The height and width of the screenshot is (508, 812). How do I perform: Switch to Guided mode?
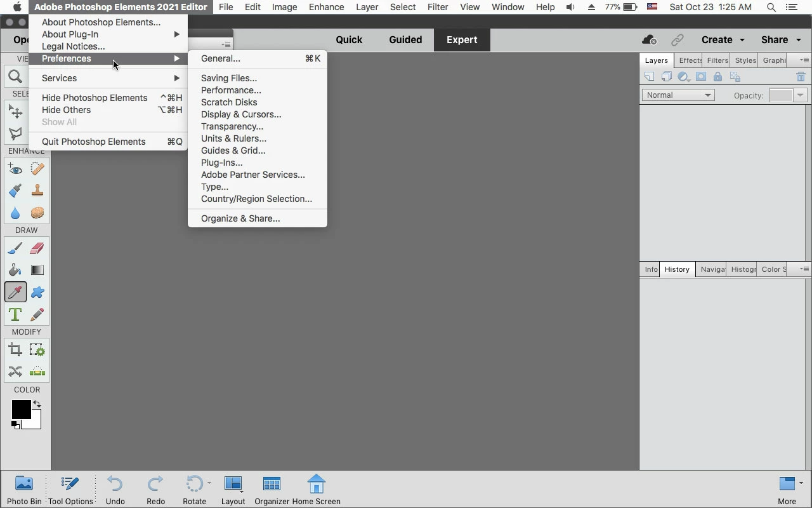[x=405, y=39]
